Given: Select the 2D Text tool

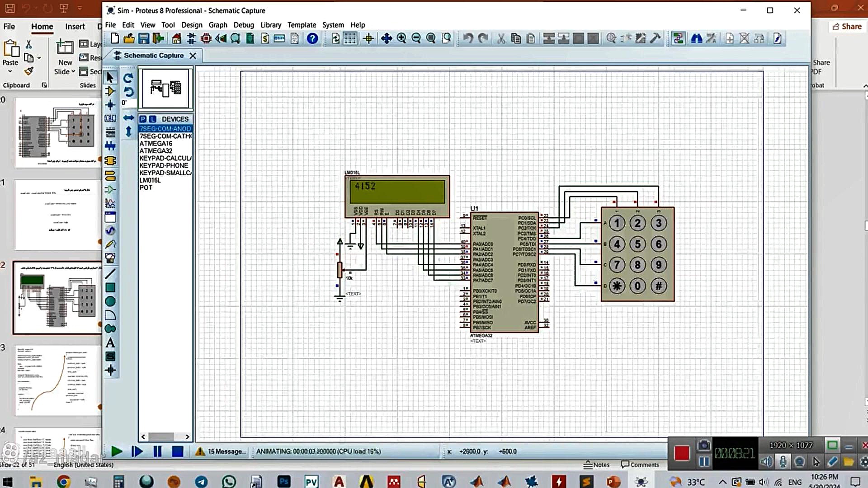Looking at the screenshot, I should tap(110, 343).
